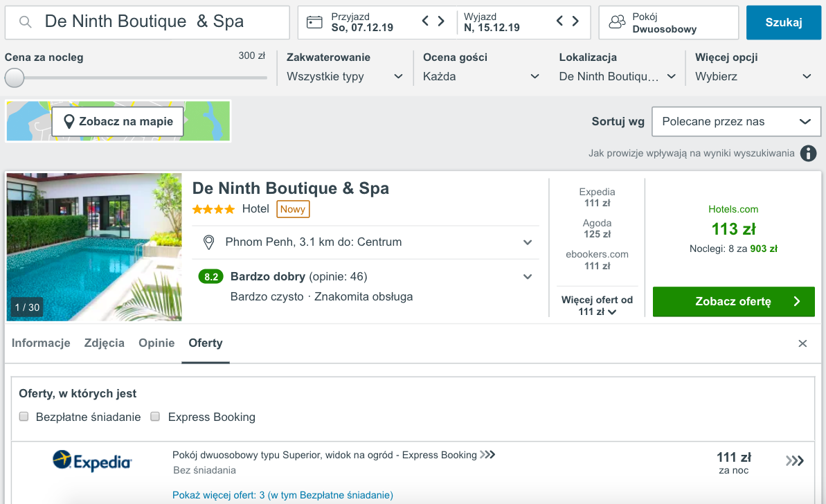The height and width of the screenshot is (504, 826).
Task: Click the Przyjazd date So, 07.12.19
Action: tap(362, 28)
